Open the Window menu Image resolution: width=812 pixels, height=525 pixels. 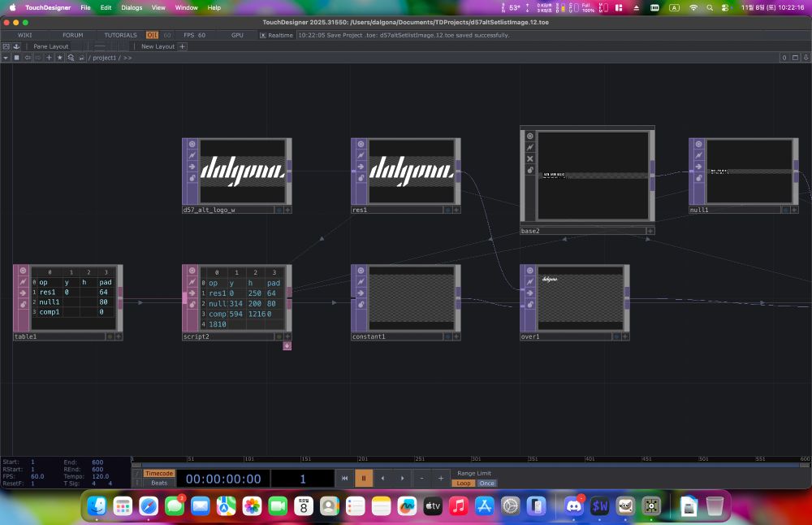coord(187,8)
